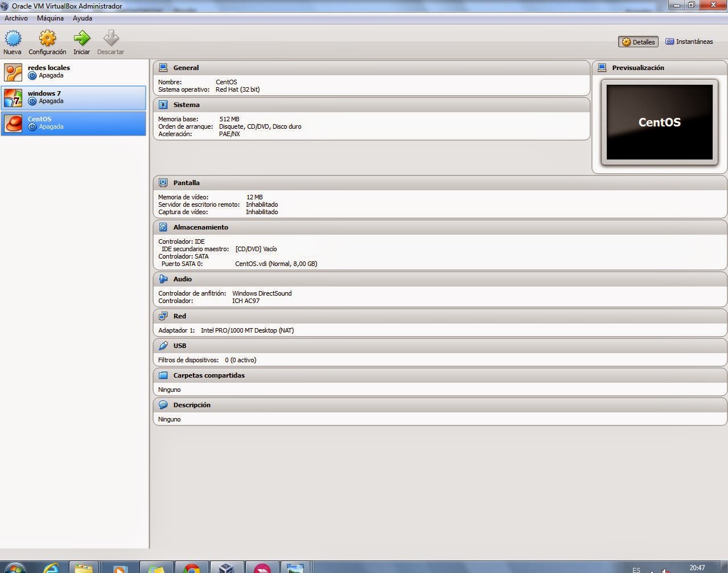
Task: Click the Carpetas compartidas folder icon
Action: coord(163,375)
